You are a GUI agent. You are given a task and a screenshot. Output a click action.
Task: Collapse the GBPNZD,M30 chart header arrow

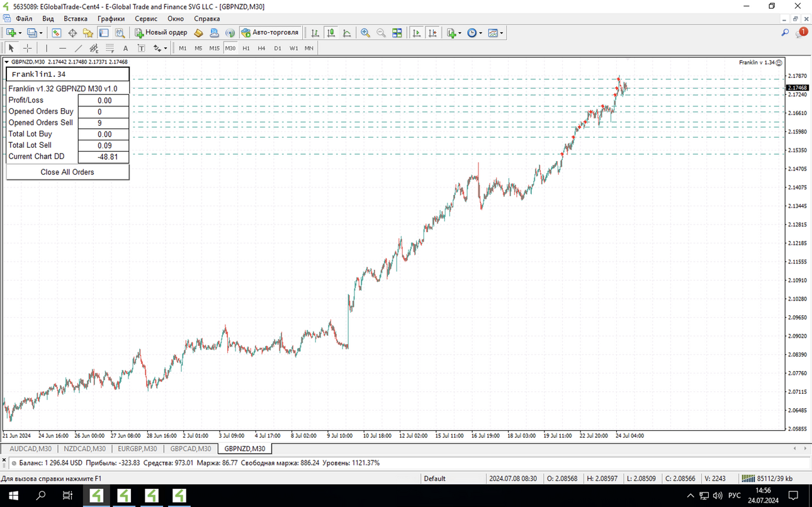(7, 62)
